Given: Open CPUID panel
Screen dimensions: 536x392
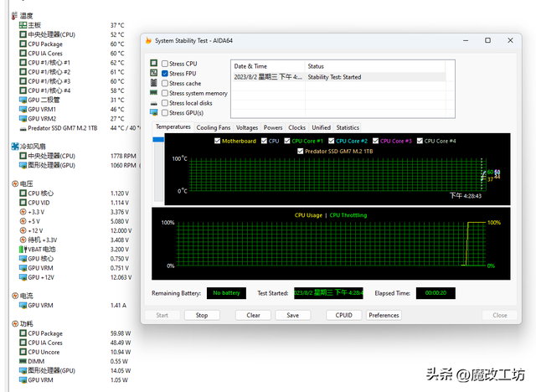Looking at the screenshot, I should (343, 315).
